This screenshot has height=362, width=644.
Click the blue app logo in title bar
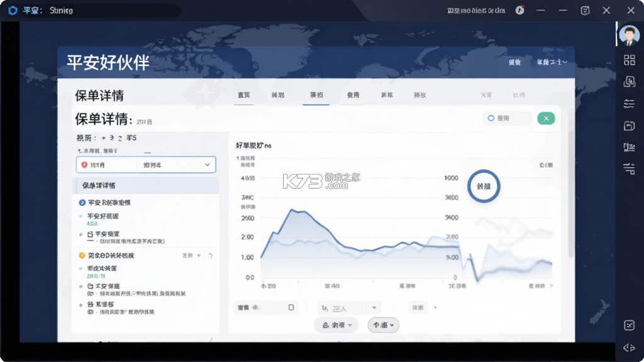coord(13,10)
